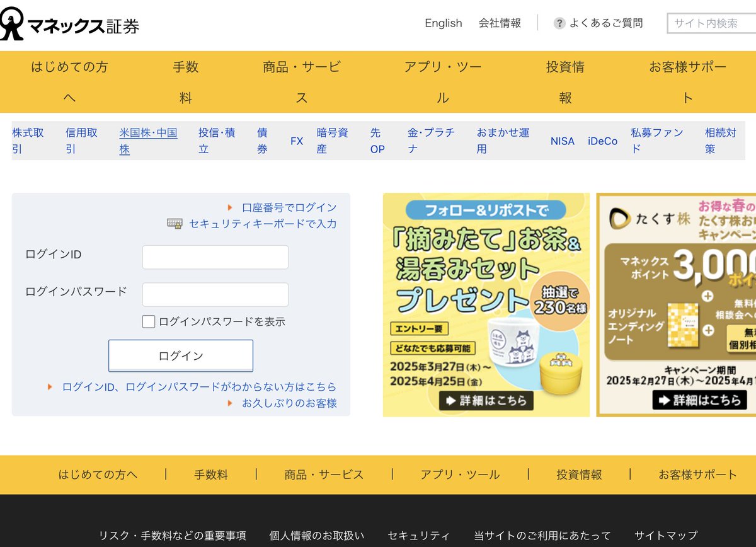The image size is (756, 547).
Task: Click 詳細はこちら on the たくす株 banner
Action: coord(699,400)
